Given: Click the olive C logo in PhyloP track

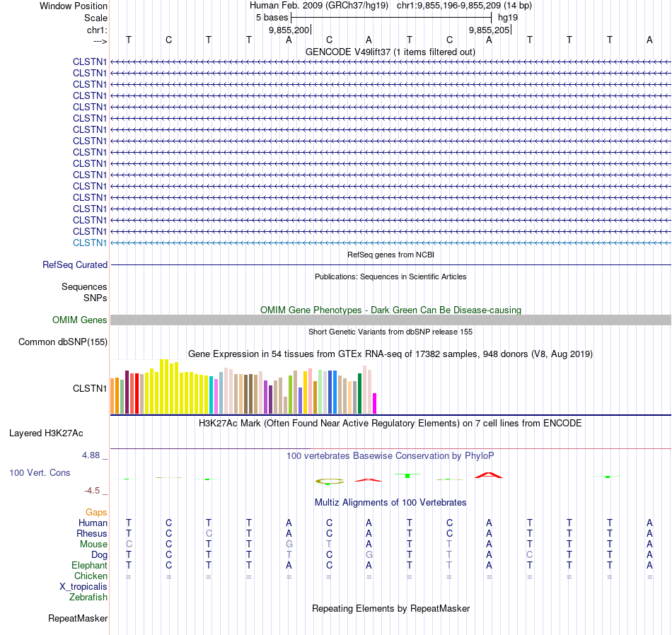Looking at the screenshot, I should (330, 482).
